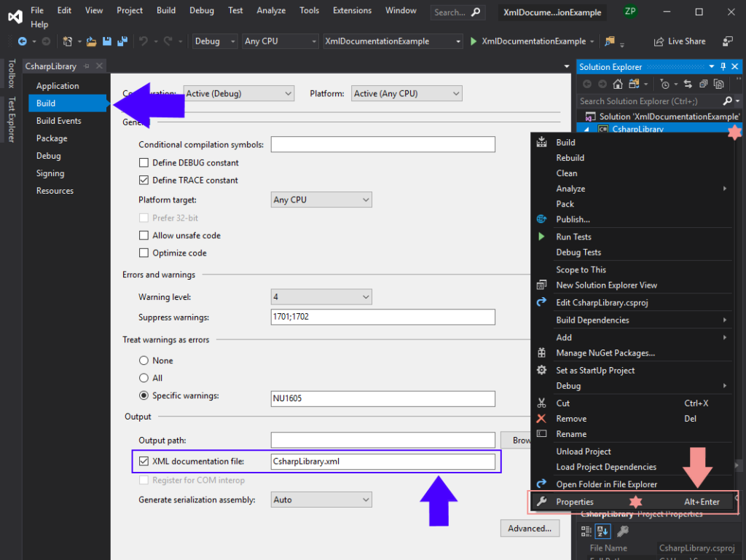Click the Save icon in toolbar
This screenshot has height=560, width=746.
point(107,42)
